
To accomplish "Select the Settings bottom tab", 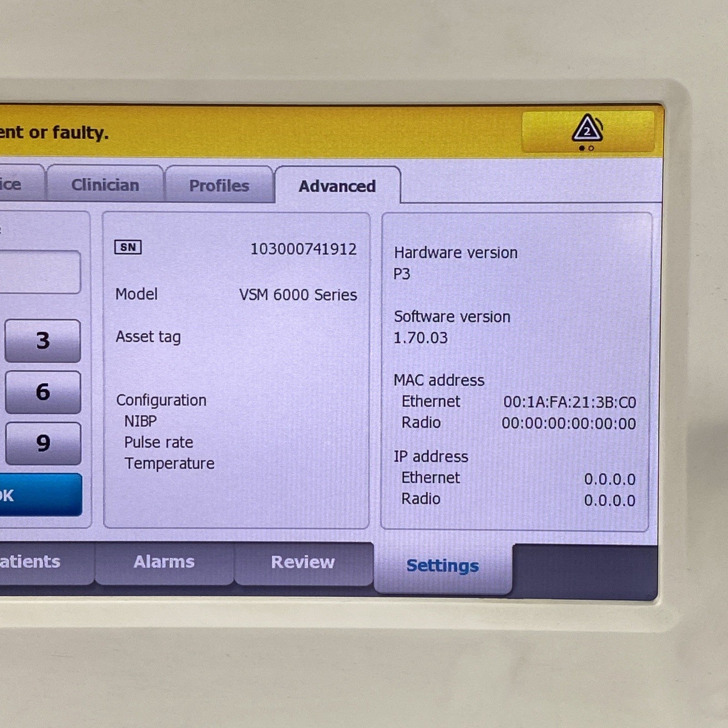I will (443, 567).
